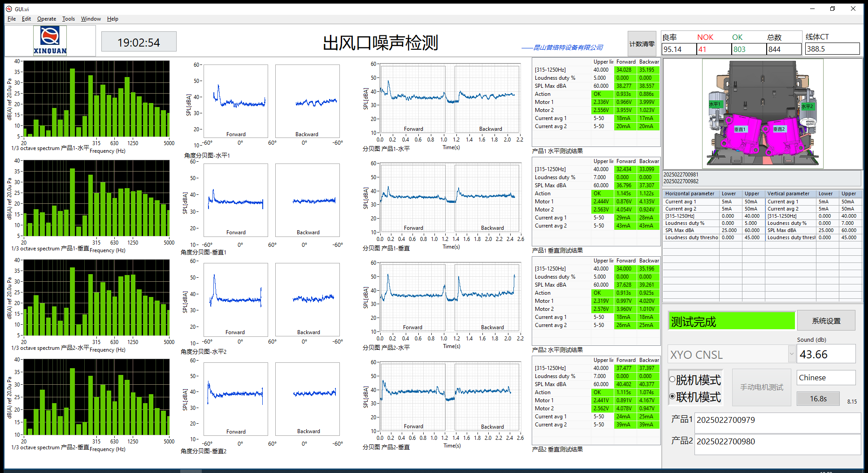Viewport: 868px width, 473px height.
Task: Click the 产品1 serial number field
Action: pyautogui.click(x=777, y=420)
